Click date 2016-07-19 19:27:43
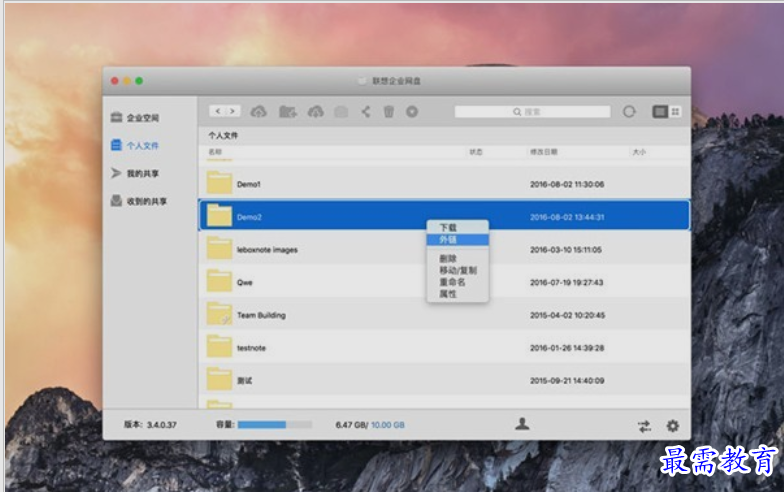This screenshot has width=784, height=492. click(x=567, y=282)
